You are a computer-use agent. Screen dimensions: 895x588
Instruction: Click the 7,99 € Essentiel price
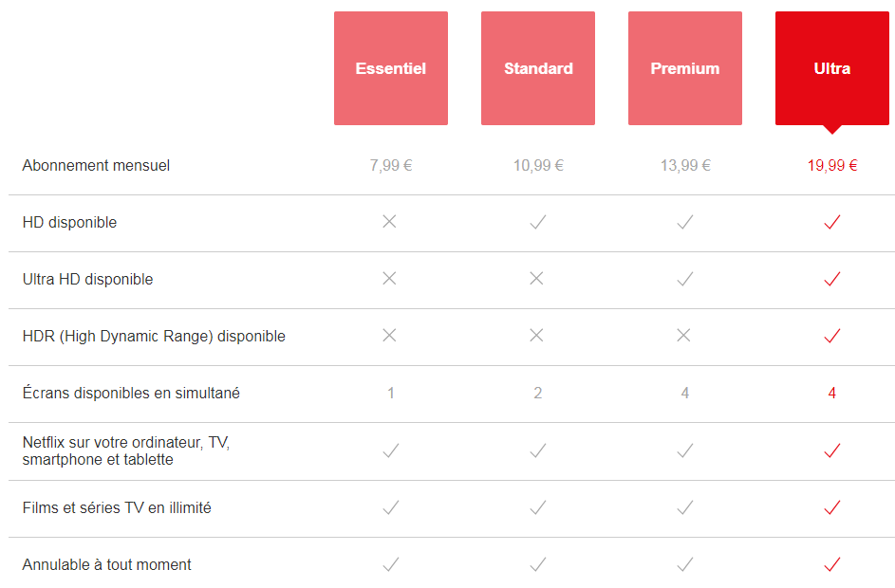click(x=390, y=165)
